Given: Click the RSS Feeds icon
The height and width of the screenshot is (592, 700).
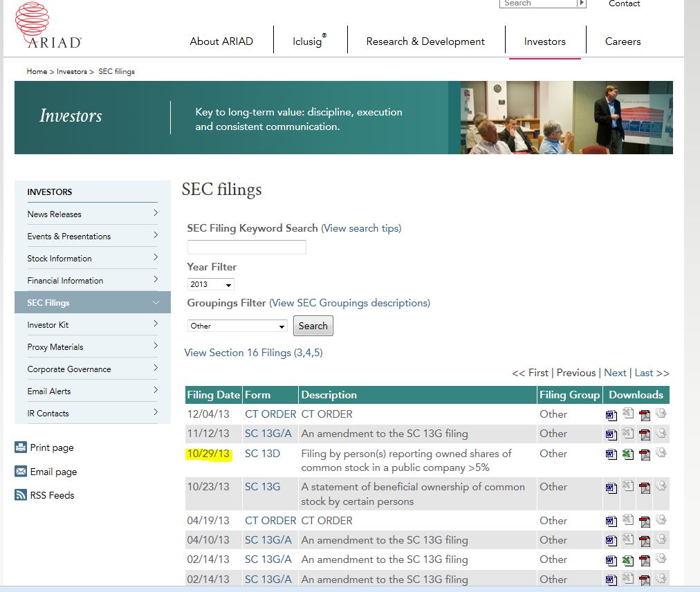Looking at the screenshot, I should point(21,495).
